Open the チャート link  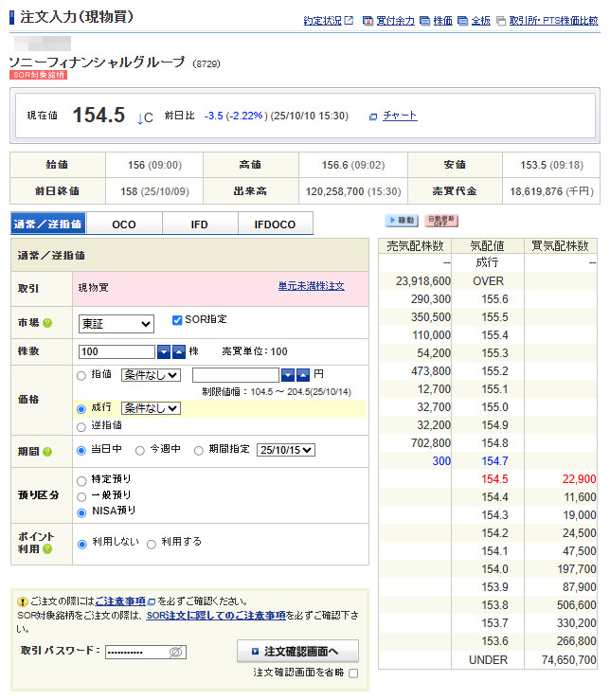click(x=399, y=116)
